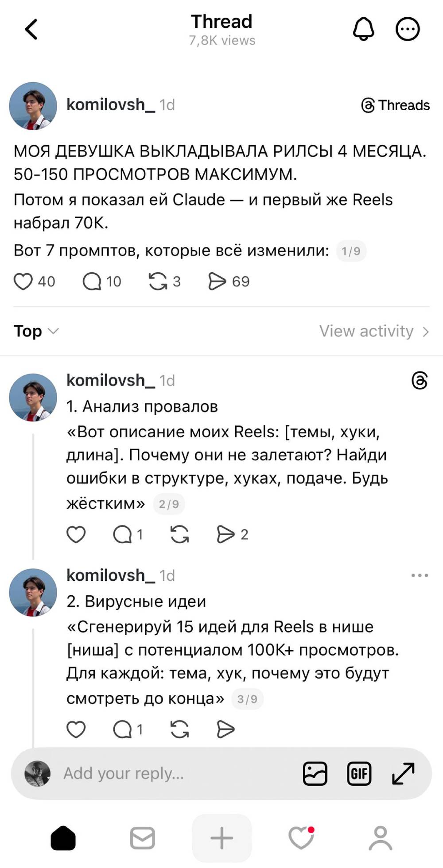
Task: Expand the reply composer to fullscreen
Action: pos(401,773)
